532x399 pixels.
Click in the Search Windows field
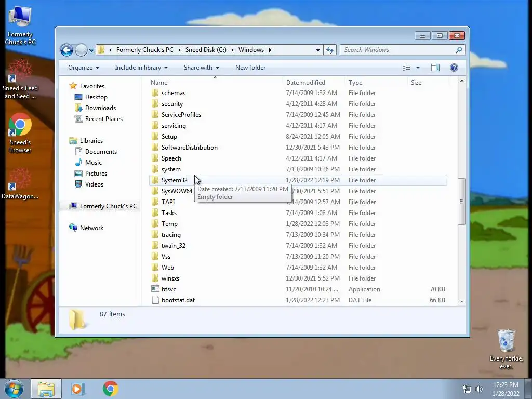[403, 50]
